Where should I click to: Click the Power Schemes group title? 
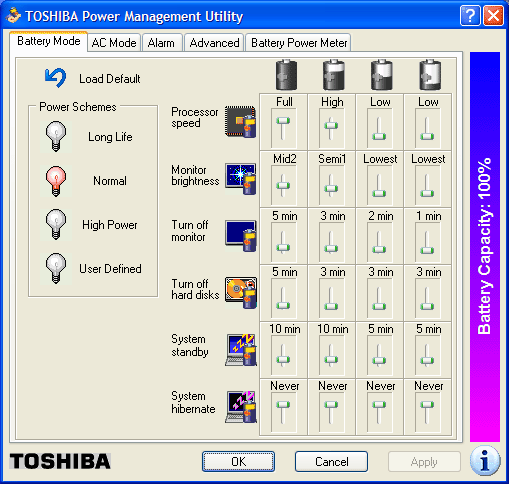[x=78, y=107]
